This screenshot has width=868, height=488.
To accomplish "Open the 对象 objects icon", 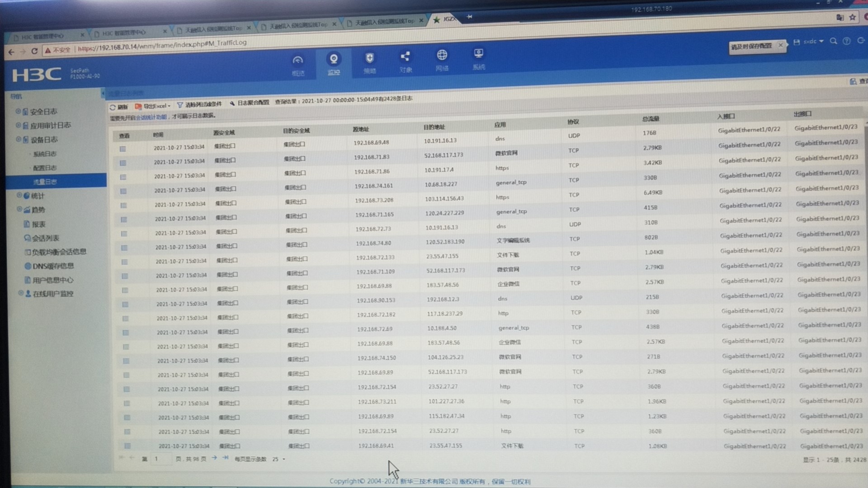I will [405, 56].
